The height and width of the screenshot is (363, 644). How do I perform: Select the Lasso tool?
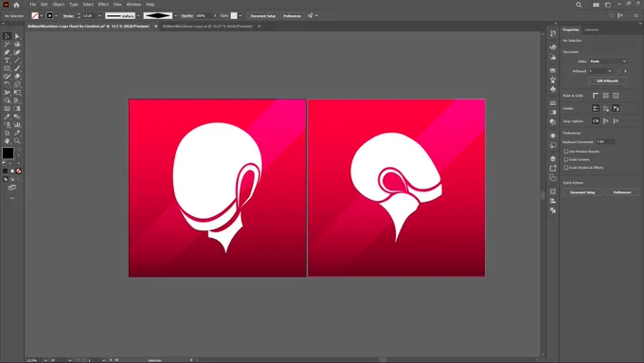click(17, 44)
